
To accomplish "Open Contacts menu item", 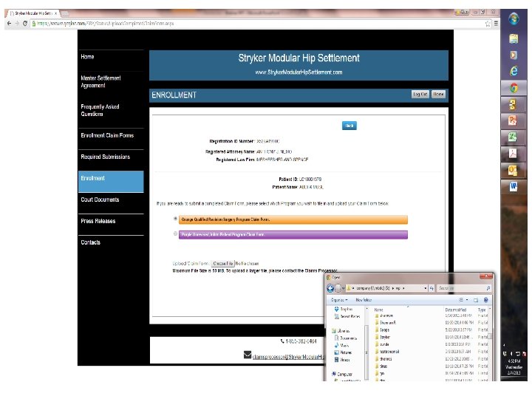I will (90, 242).
